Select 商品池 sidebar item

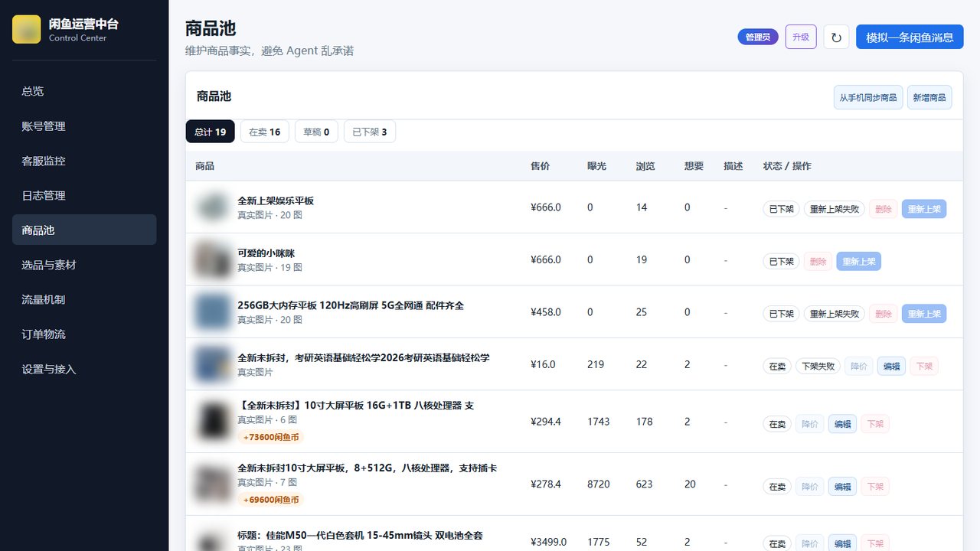(x=84, y=230)
